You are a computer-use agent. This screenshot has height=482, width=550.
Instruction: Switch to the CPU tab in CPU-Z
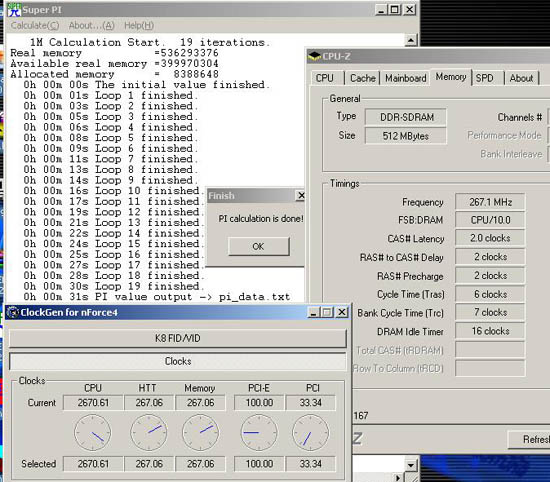324,78
